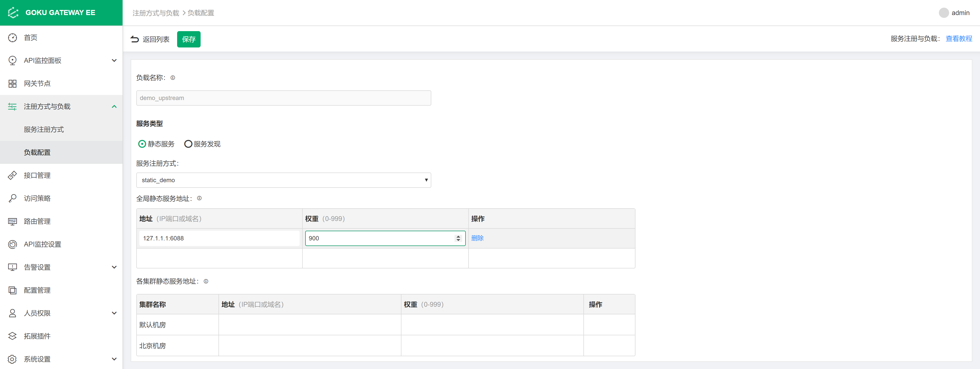Click the gateway nodes grid icon
The height and width of the screenshot is (369, 980).
[x=13, y=84]
